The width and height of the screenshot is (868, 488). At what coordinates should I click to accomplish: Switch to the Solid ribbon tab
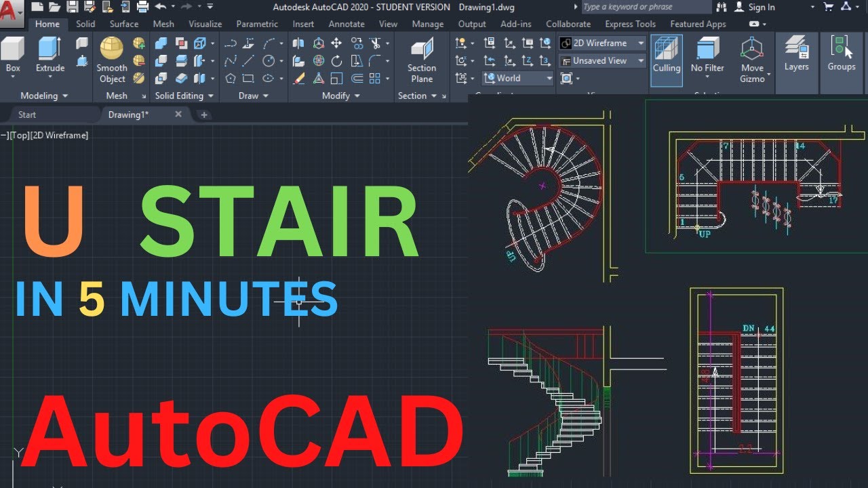coord(85,24)
